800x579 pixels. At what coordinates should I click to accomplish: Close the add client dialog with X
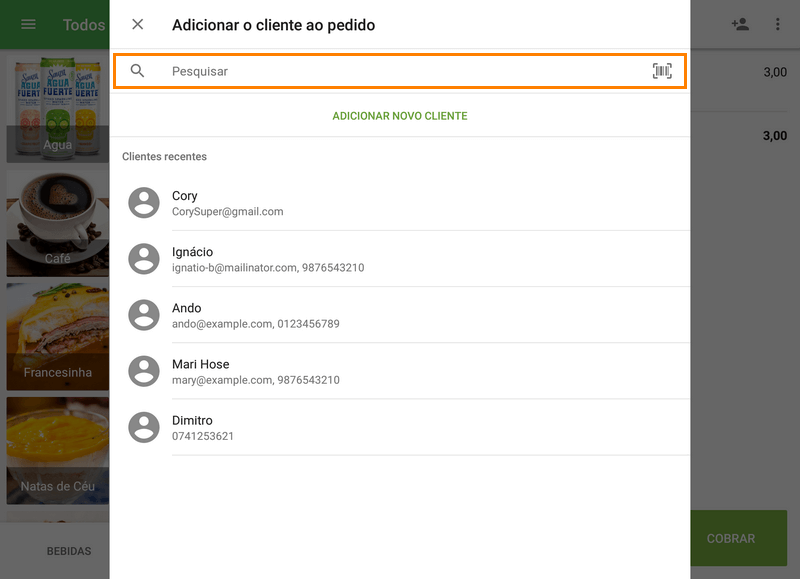pos(137,24)
